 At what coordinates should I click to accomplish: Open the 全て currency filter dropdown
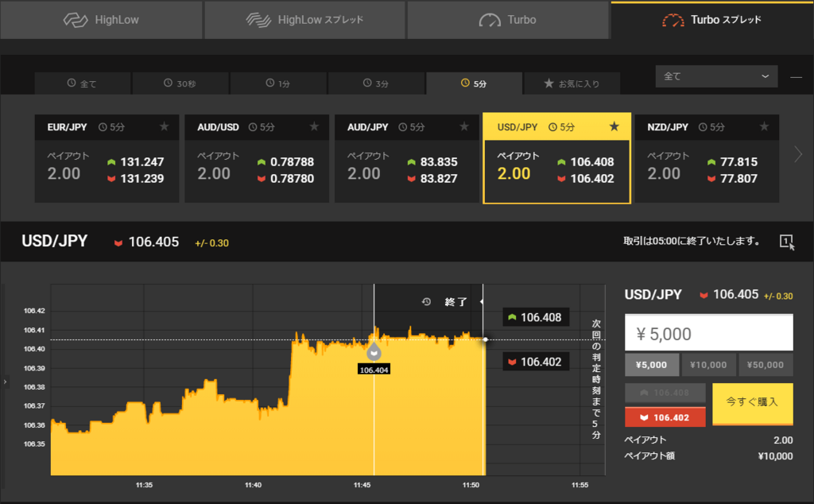pos(715,76)
